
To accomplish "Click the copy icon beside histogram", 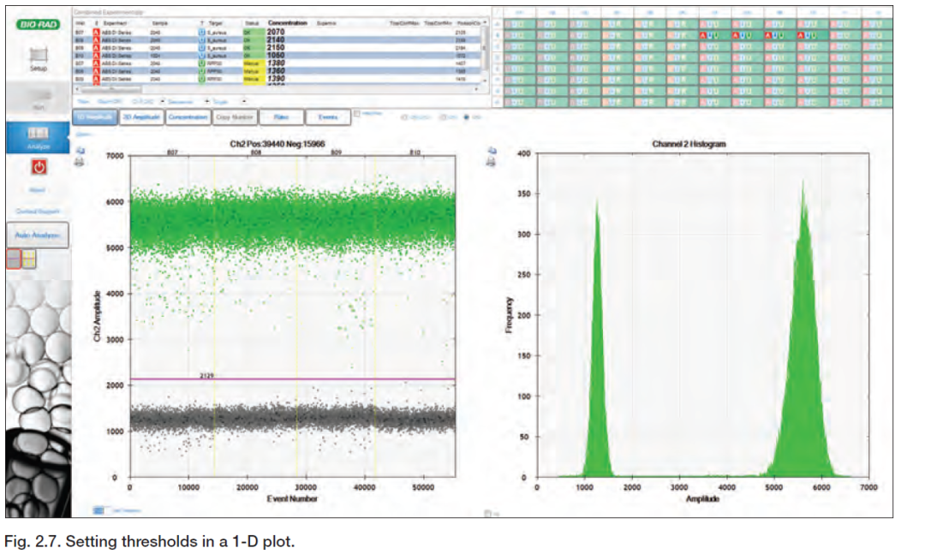I will click(492, 149).
